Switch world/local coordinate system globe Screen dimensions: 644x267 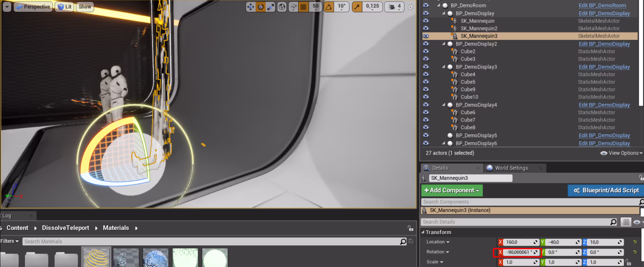tap(282, 7)
